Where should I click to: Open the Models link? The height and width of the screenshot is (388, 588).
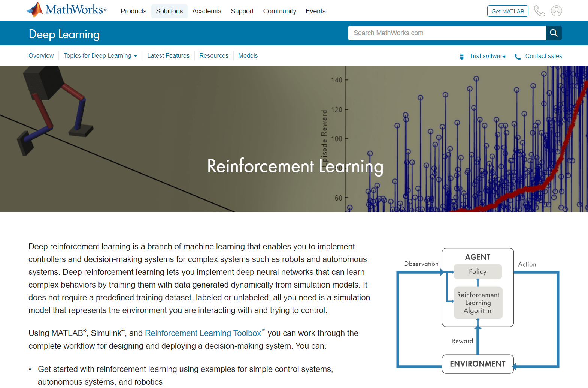point(248,55)
